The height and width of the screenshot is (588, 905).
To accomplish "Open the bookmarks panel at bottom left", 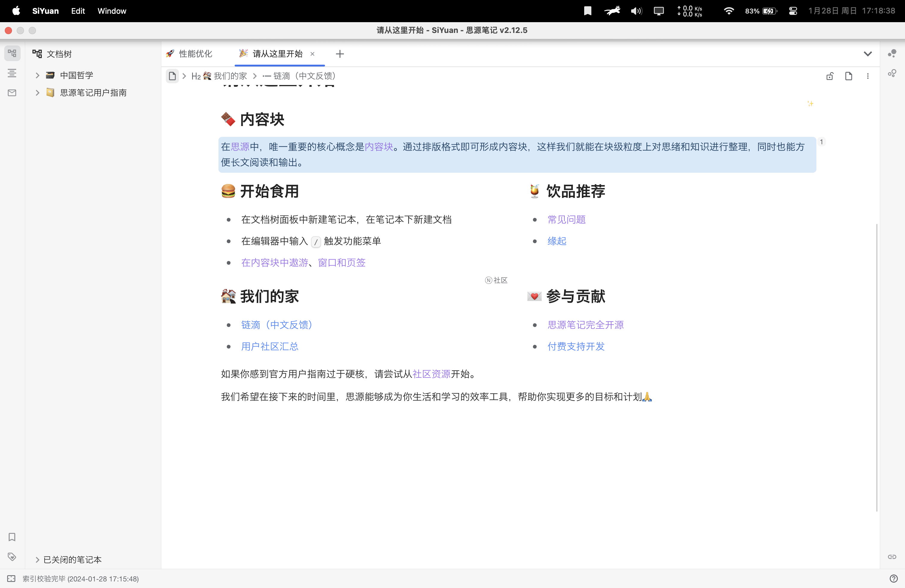I will coord(12,537).
